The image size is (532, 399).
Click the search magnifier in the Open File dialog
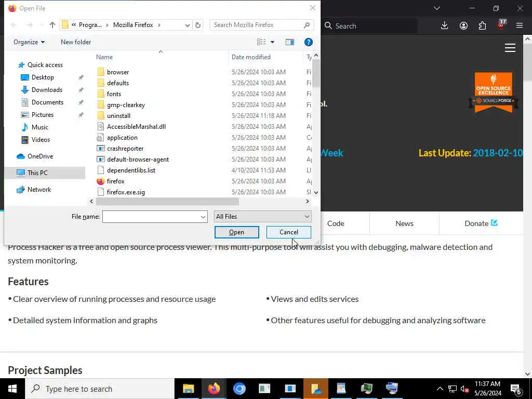point(307,25)
